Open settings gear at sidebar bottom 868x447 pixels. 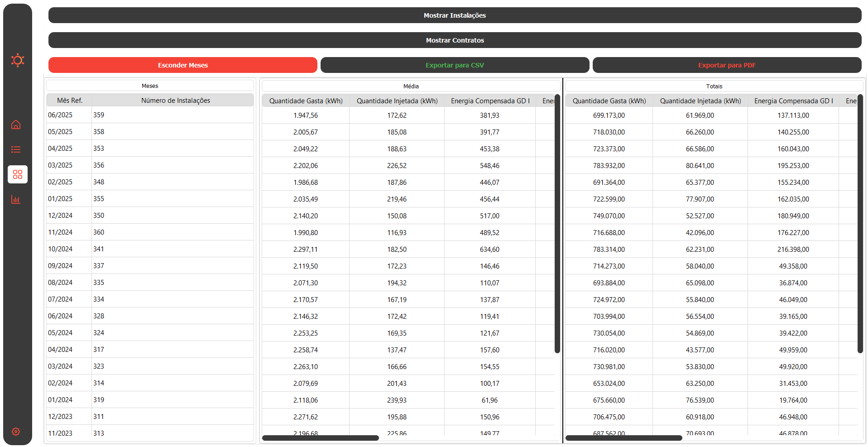pyautogui.click(x=16, y=432)
